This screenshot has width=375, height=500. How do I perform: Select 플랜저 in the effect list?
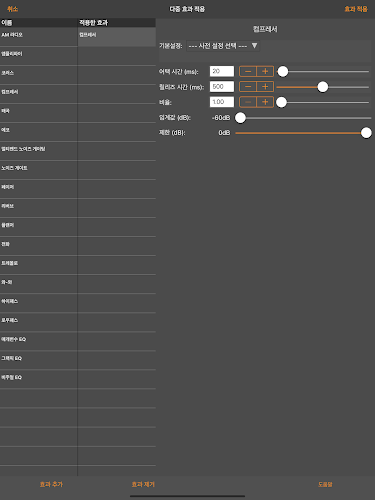(39, 227)
